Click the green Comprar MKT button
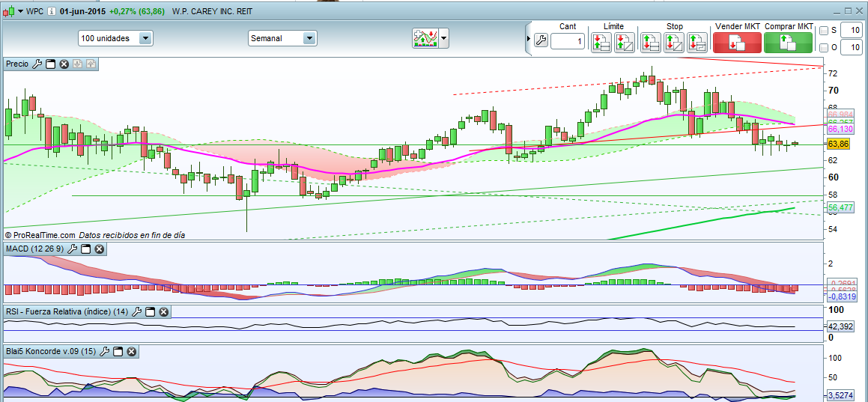868x402 pixels. [x=789, y=43]
